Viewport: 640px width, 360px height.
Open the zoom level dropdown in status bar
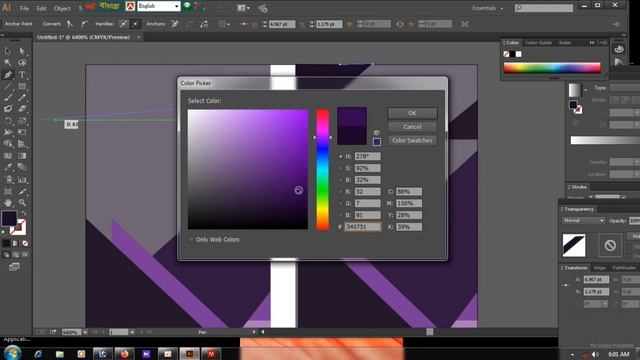[85, 332]
